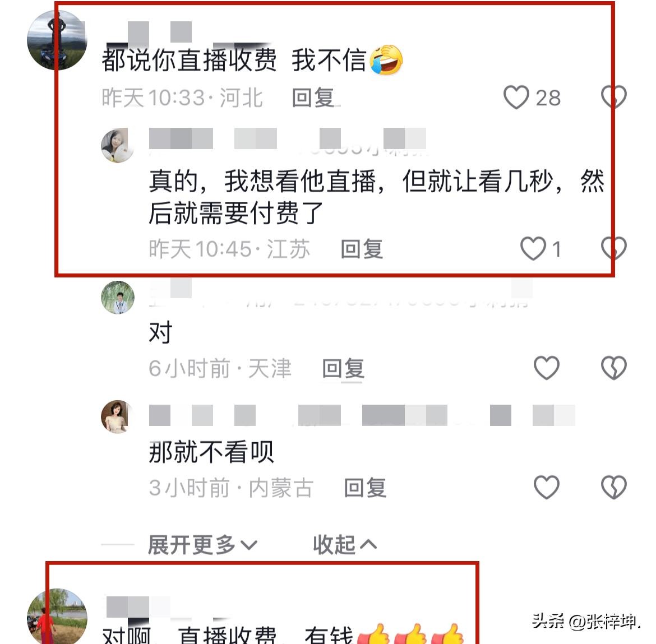Collapse replies with 收起

click(x=345, y=545)
